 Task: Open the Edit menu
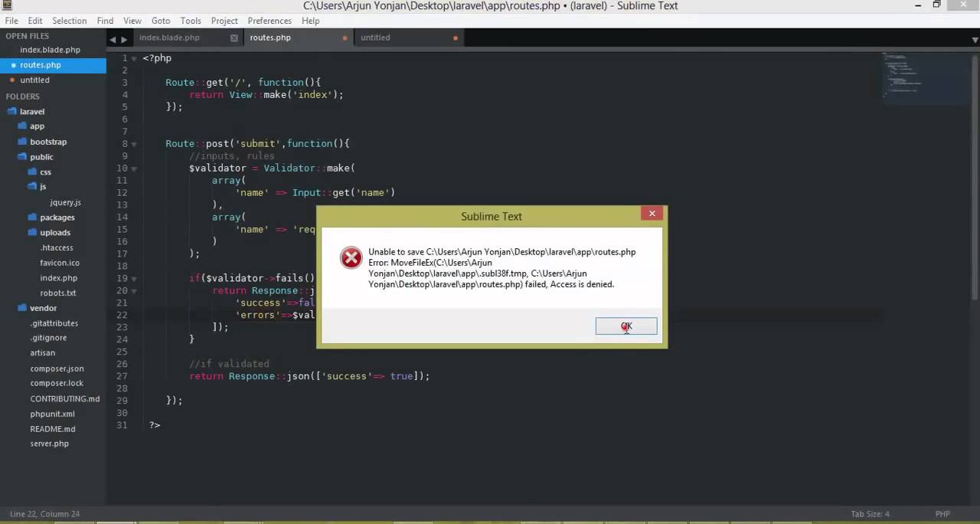coord(35,21)
